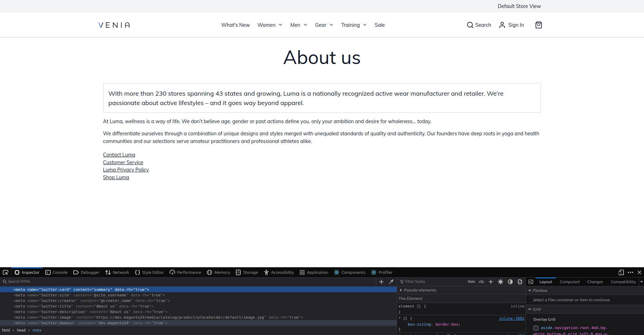The width and height of the screenshot is (644, 335).
Task: Open the Customer Service link
Action: [123, 162]
